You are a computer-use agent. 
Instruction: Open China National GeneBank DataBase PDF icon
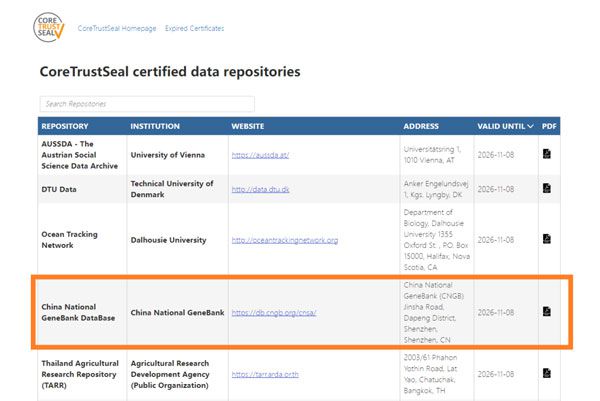tap(547, 311)
